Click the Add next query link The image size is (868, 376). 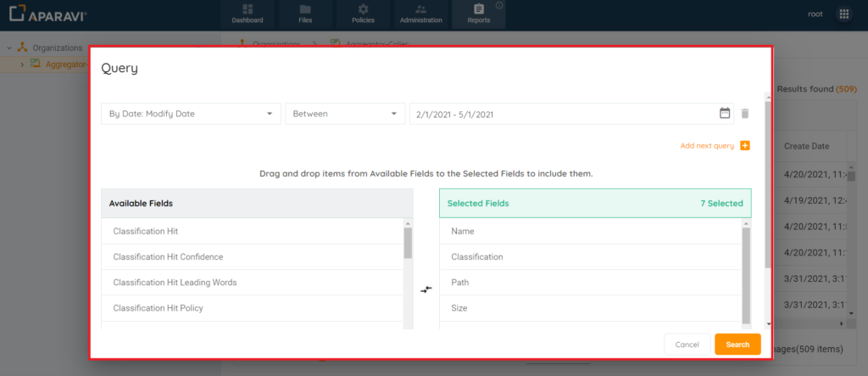[707, 146]
